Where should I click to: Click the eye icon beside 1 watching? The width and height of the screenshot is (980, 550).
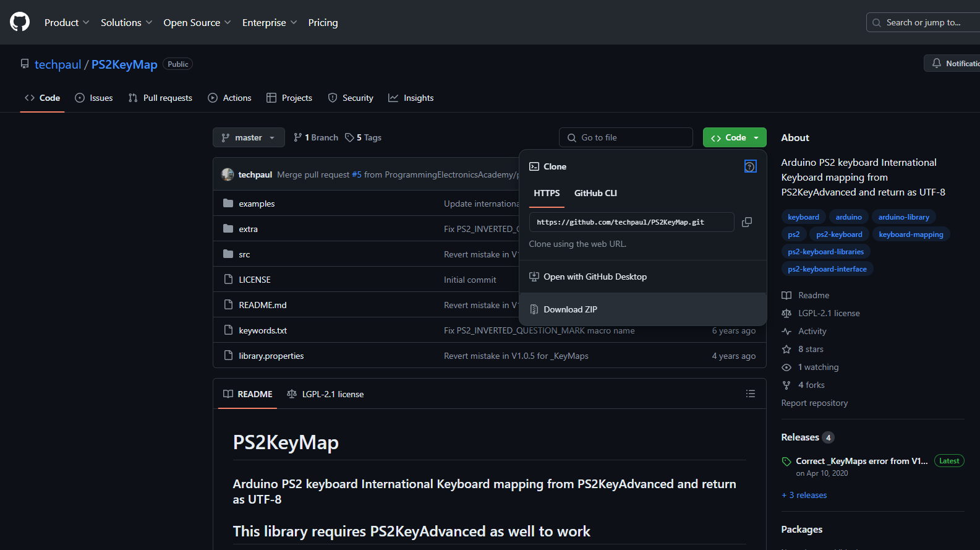[786, 367]
